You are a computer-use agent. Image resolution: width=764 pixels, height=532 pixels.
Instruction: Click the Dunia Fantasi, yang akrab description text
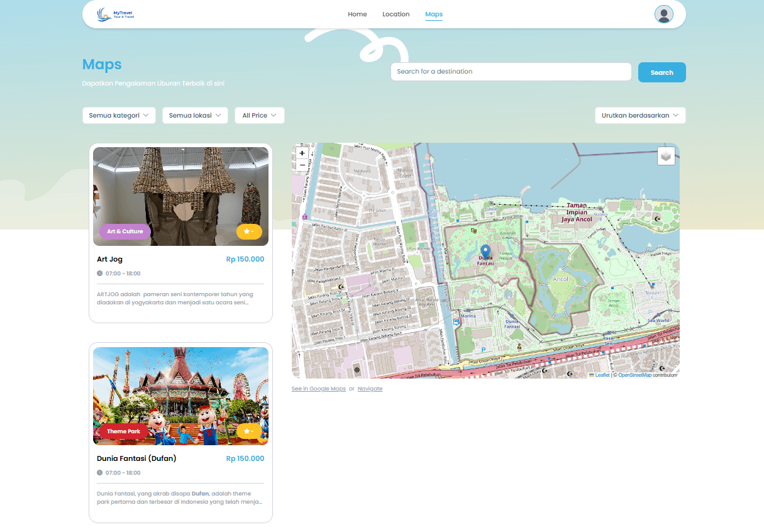180,497
